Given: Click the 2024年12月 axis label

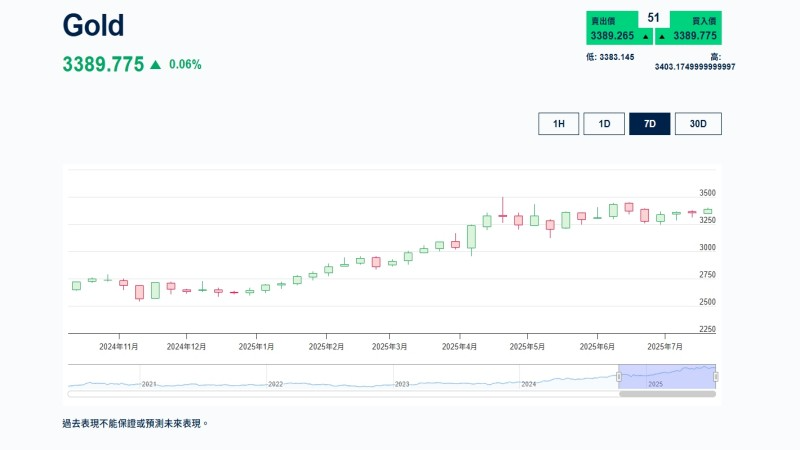Looking at the screenshot, I should click(186, 346).
